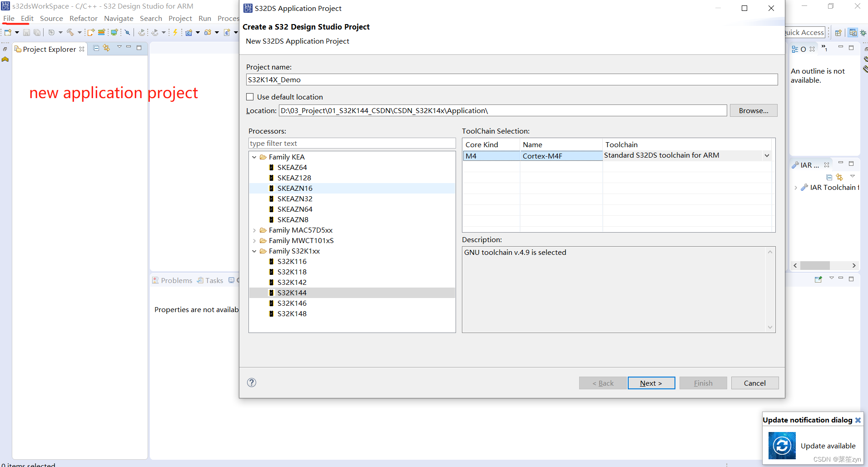Maximize the Project Explorer view
Viewport: 868px width, 467px height.
139,48
